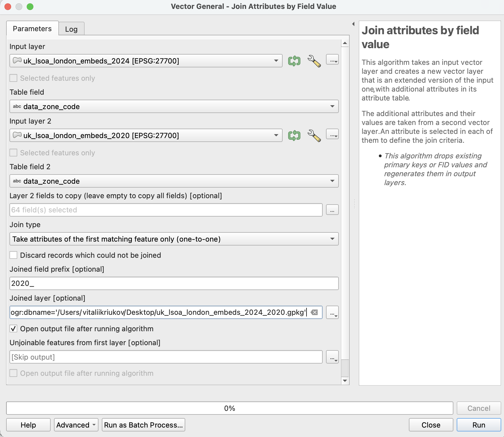Click browse button beside Input layer 2

click(x=332, y=135)
